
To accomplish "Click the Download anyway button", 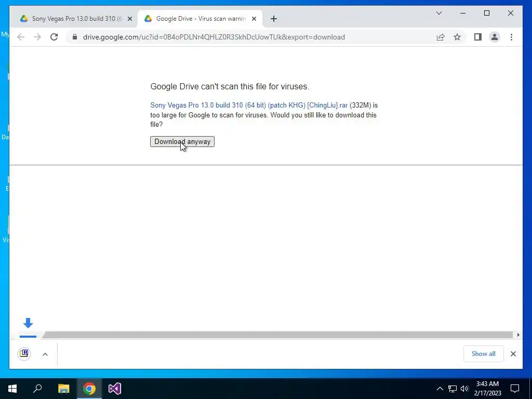I will click(x=182, y=141).
